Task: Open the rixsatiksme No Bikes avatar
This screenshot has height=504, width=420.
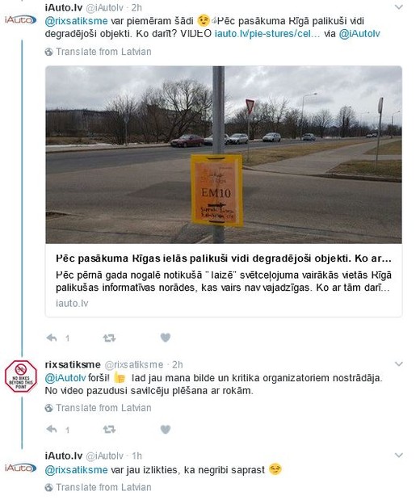Action: coord(21,376)
